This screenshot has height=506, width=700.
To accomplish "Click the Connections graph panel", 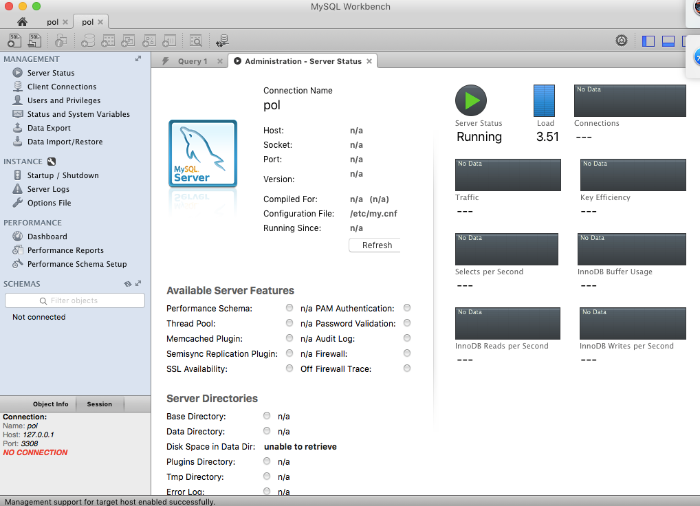I will coord(630,100).
